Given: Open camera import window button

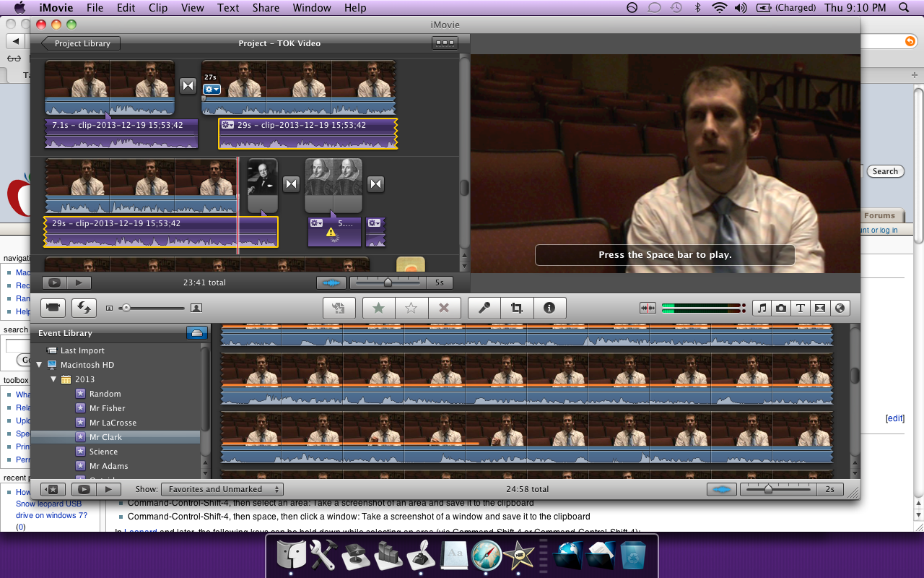Looking at the screenshot, I should tap(53, 308).
